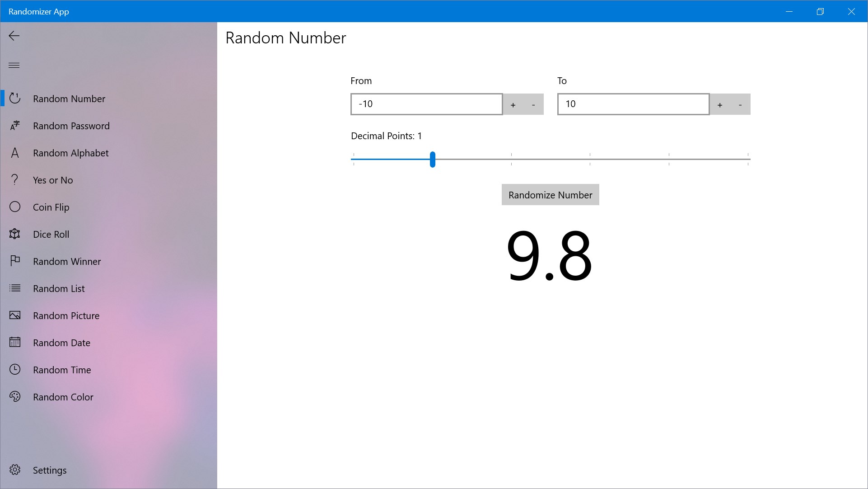Select Random Date in sidebar
This screenshot has width=868, height=489.
[x=109, y=343]
